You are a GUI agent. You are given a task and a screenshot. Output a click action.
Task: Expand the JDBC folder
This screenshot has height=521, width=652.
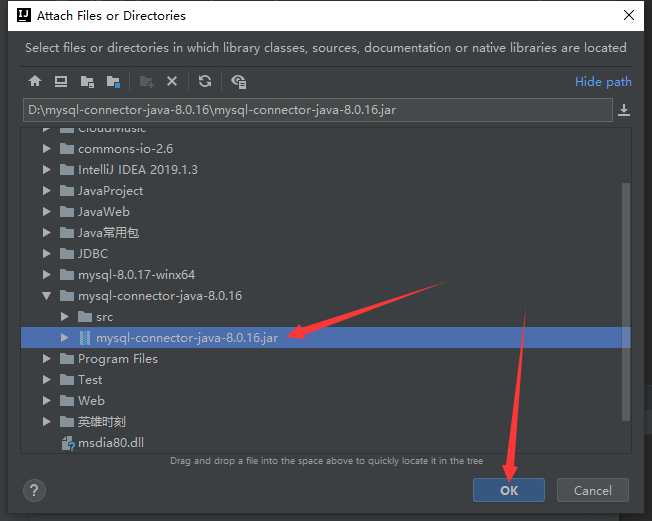point(47,253)
